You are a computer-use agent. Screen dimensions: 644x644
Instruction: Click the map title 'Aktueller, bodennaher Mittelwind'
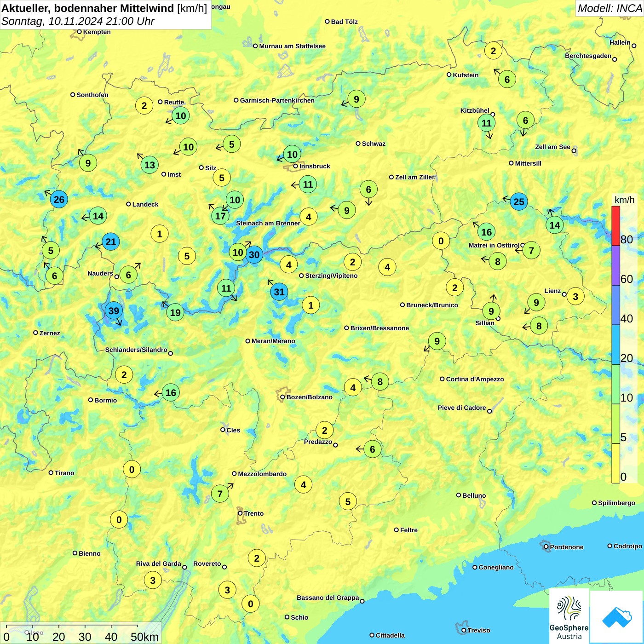point(88,8)
